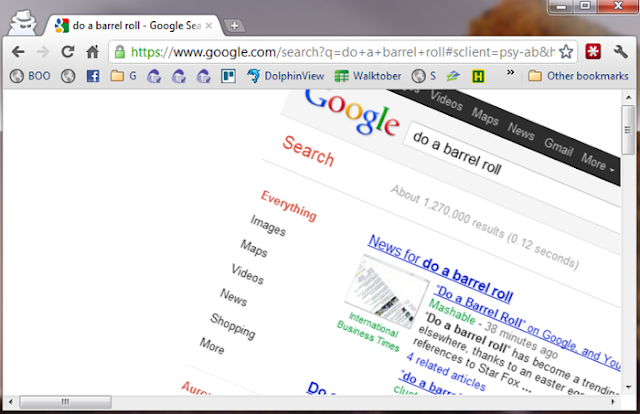
Task: Filter results by News in the sidebar
Action: click(233, 297)
